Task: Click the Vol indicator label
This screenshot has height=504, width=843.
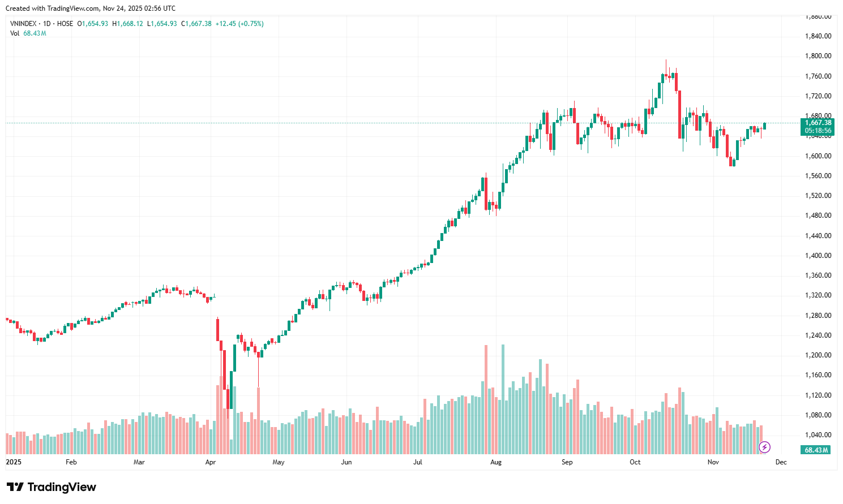Action: pos(15,33)
